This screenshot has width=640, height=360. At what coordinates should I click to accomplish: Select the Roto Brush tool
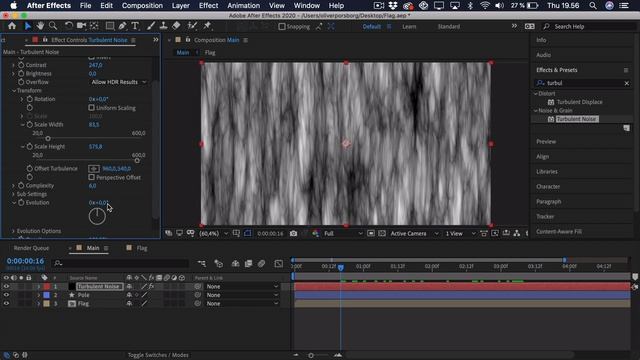192,26
